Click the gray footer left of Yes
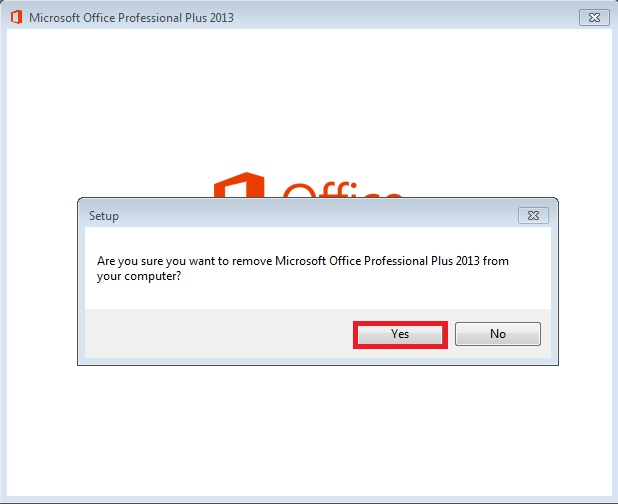618x504 pixels. (219, 334)
